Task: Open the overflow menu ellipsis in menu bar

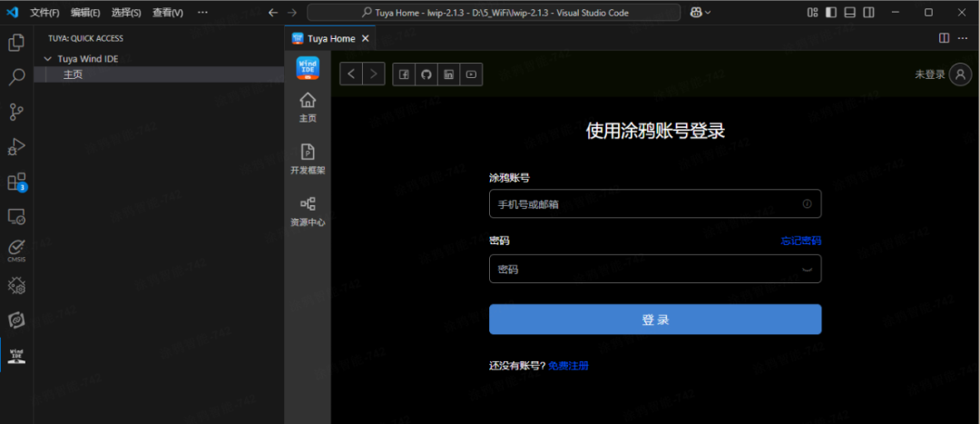Action: pyautogui.click(x=202, y=13)
